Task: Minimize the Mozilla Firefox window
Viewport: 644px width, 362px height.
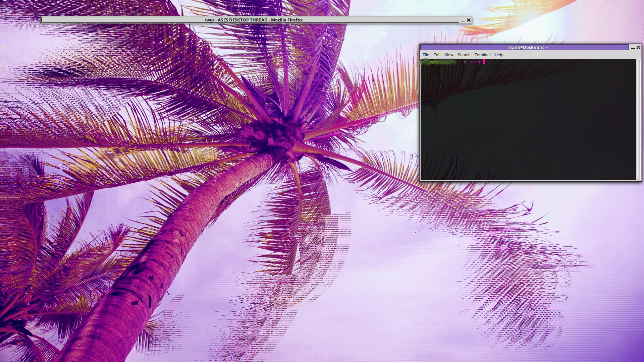Action: (x=463, y=20)
